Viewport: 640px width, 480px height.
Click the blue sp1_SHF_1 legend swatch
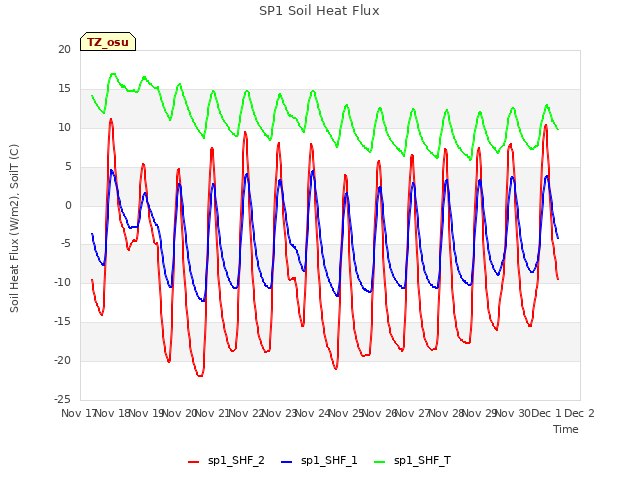(287, 462)
